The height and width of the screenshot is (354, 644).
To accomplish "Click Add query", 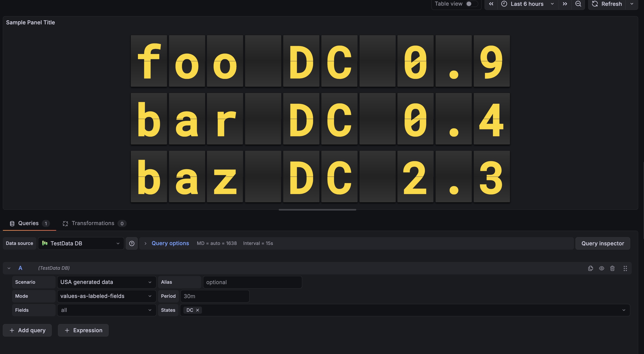I will click(x=27, y=330).
